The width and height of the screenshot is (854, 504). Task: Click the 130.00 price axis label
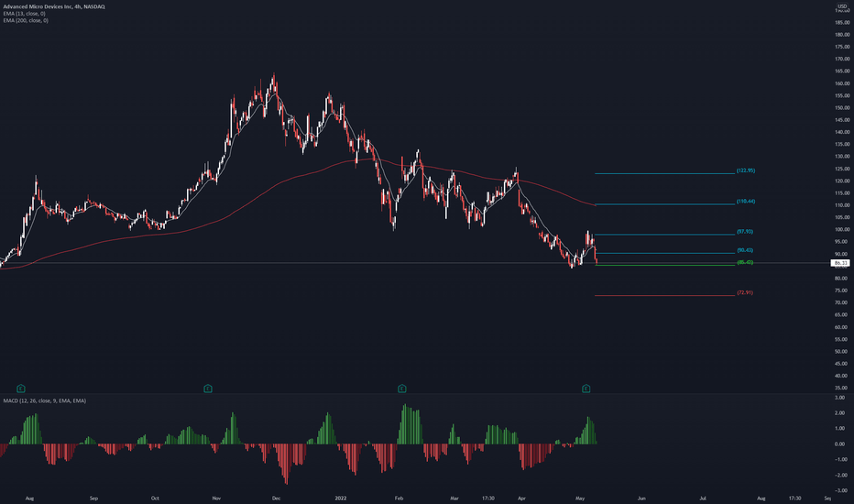pyautogui.click(x=842, y=157)
